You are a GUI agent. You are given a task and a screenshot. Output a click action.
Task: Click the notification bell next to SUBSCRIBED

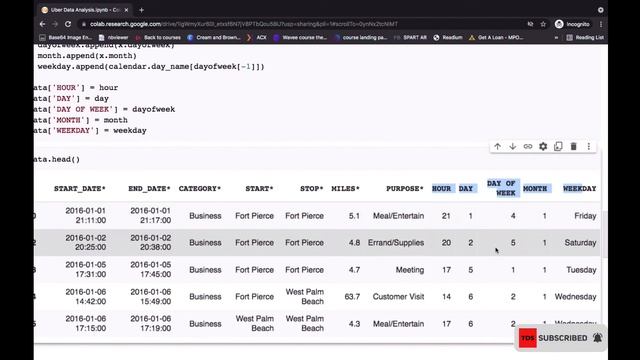pos(597,338)
